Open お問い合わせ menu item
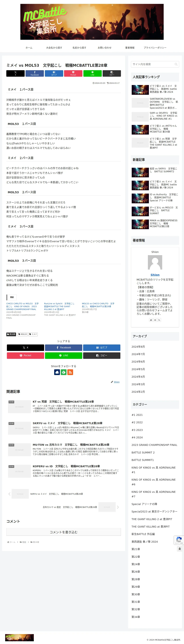184x644 pixels. click(105, 48)
